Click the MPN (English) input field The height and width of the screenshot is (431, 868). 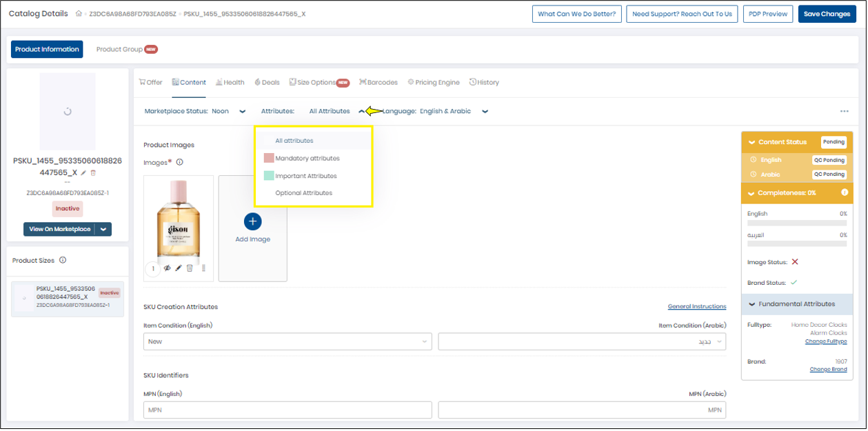click(286, 410)
